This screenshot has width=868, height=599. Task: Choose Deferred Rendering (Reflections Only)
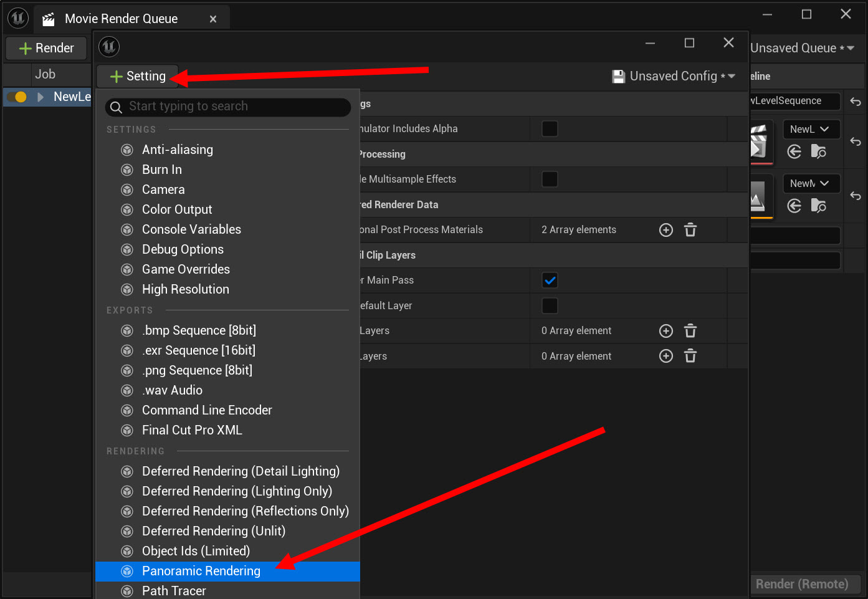coord(227,511)
